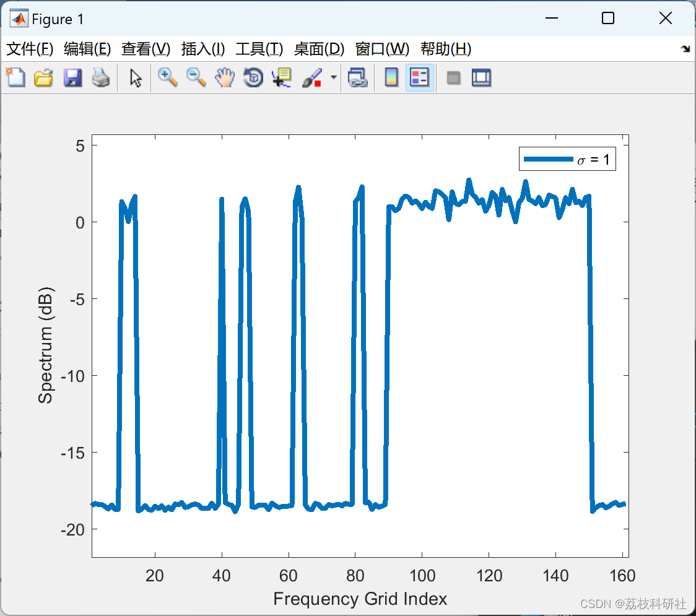Click the New Figure icon

(15, 77)
